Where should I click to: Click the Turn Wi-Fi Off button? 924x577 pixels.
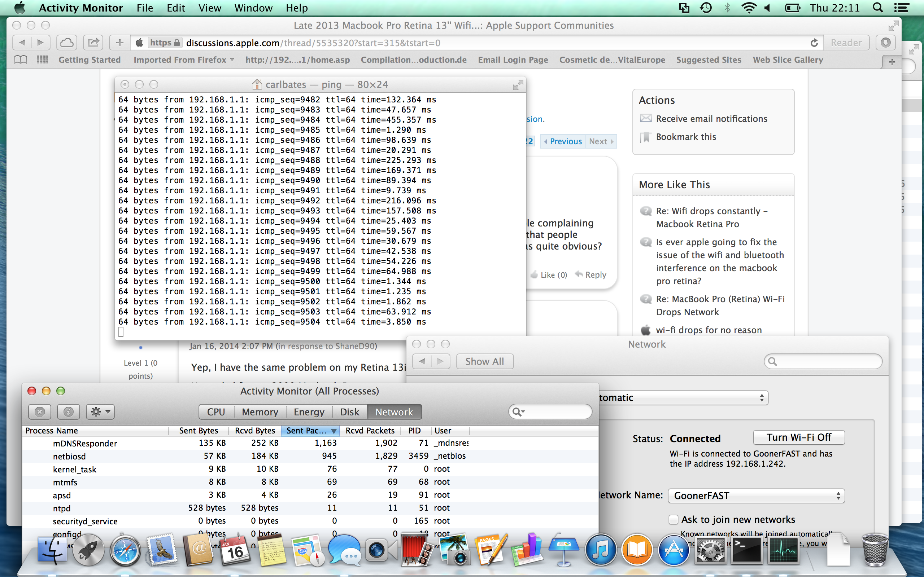click(x=798, y=437)
